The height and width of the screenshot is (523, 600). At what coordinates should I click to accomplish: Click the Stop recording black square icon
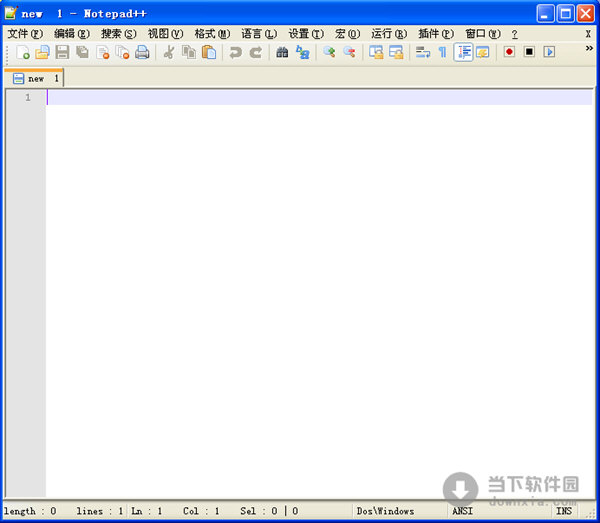(529, 52)
